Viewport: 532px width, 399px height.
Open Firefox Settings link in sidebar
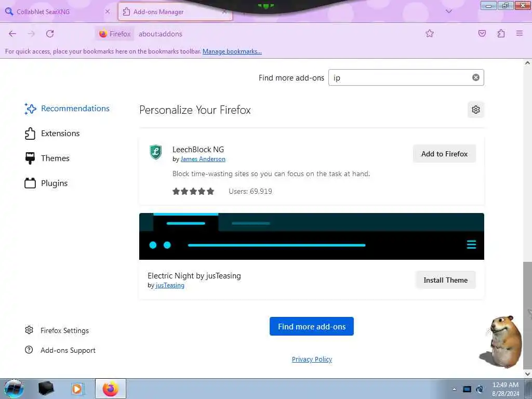click(x=64, y=330)
